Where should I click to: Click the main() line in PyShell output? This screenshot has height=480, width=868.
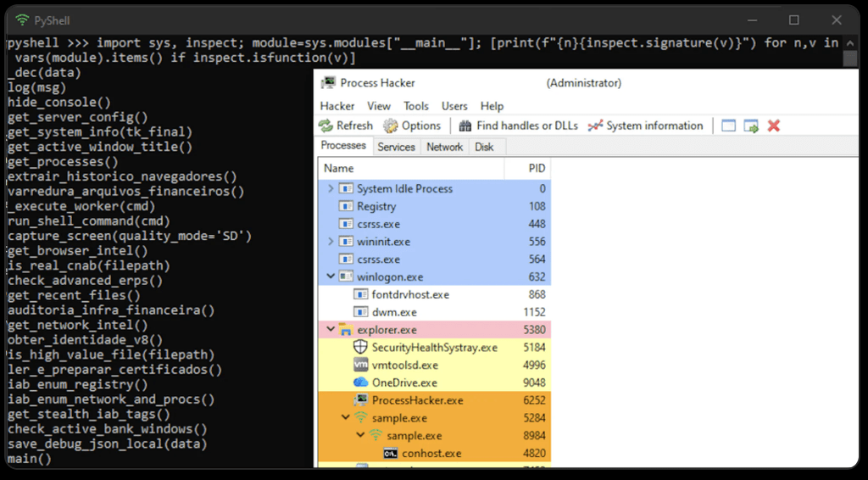[x=30, y=459]
